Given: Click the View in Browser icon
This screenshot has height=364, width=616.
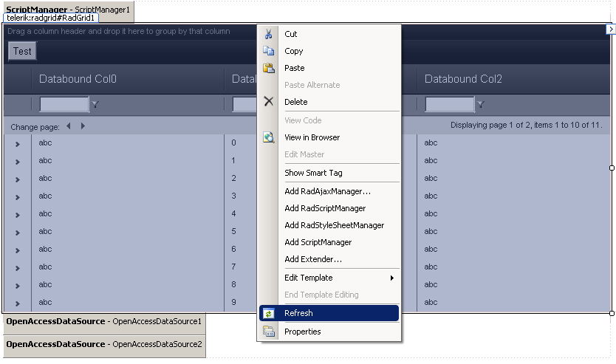Looking at the screenshot, I should pos(269,137).
